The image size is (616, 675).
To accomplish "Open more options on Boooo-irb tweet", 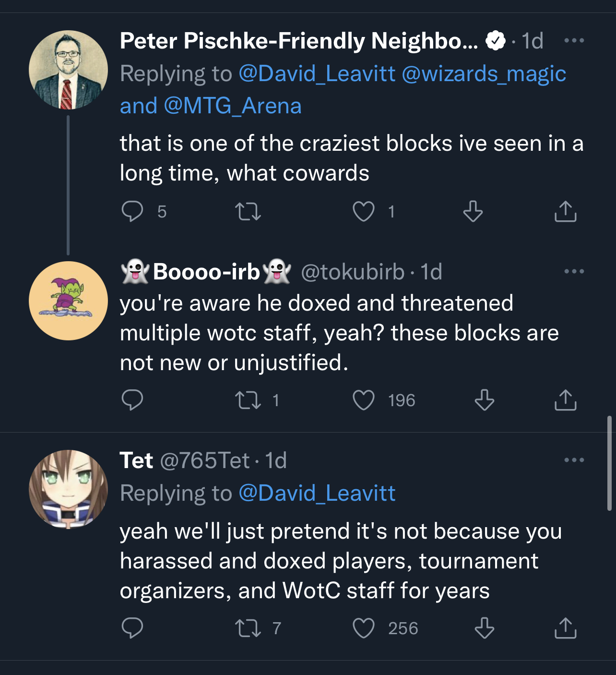I will [574, 271].
